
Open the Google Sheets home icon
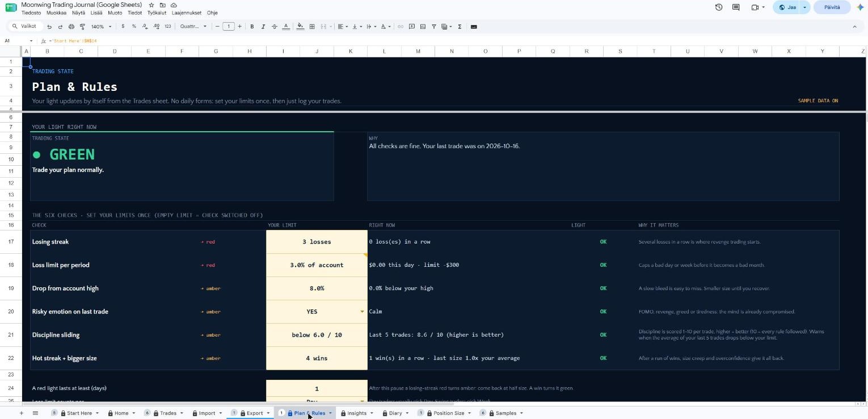click(x=11, y=7)
